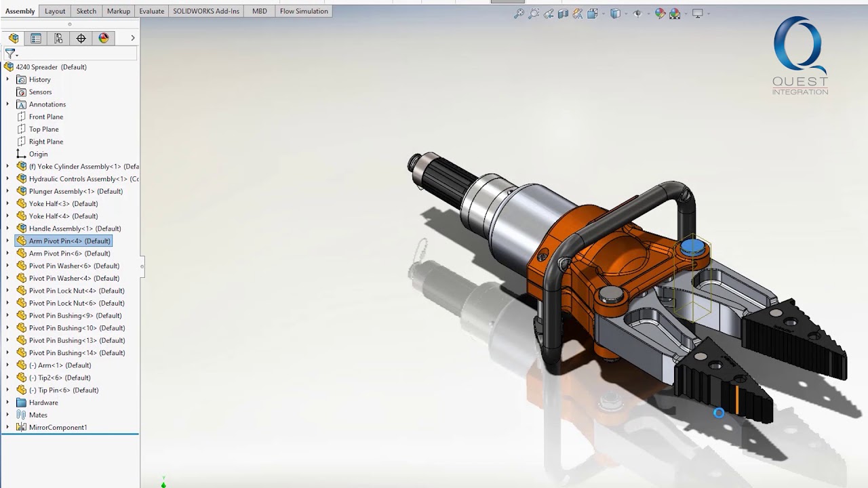
Task: Expand the Mates folder
Action: [x=7, y=415]
